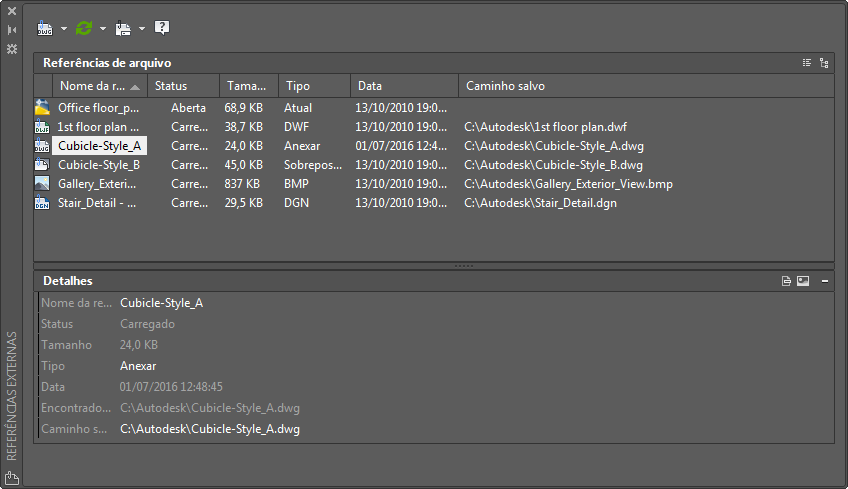The image size is (848, 489).
Task: Show the details mode icon in Detalhes
Action: (x=787, y=281)
